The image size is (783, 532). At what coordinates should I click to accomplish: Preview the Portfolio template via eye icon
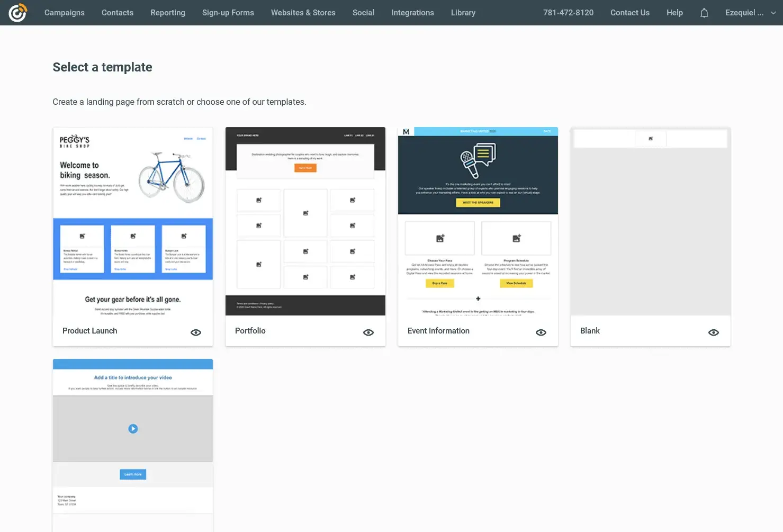[368, 332]
